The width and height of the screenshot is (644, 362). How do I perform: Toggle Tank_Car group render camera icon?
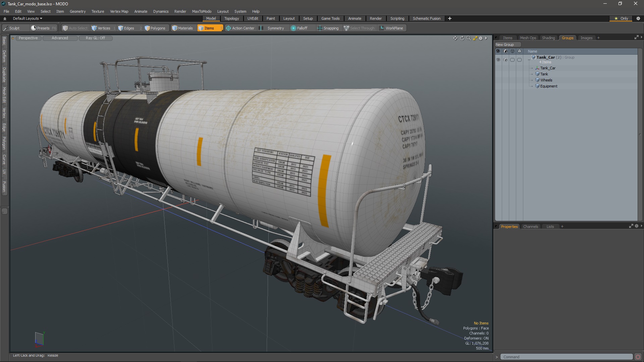tap(505, 60)
